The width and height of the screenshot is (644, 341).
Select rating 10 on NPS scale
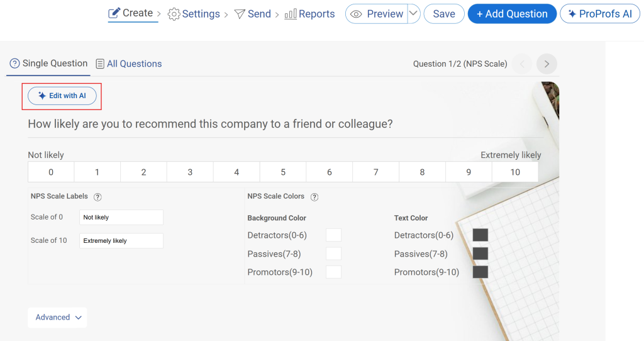click(515, 172)
